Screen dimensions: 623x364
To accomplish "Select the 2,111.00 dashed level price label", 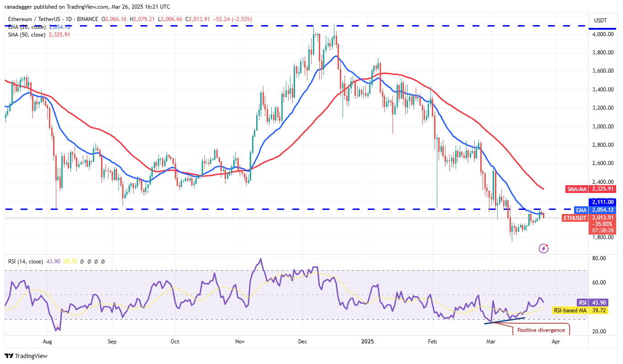I will click(602, 202).
